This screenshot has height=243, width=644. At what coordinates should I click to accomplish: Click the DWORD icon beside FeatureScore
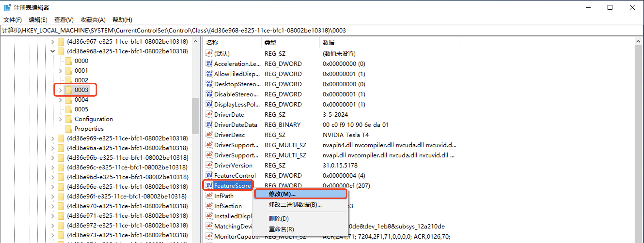tap(209, 186)
